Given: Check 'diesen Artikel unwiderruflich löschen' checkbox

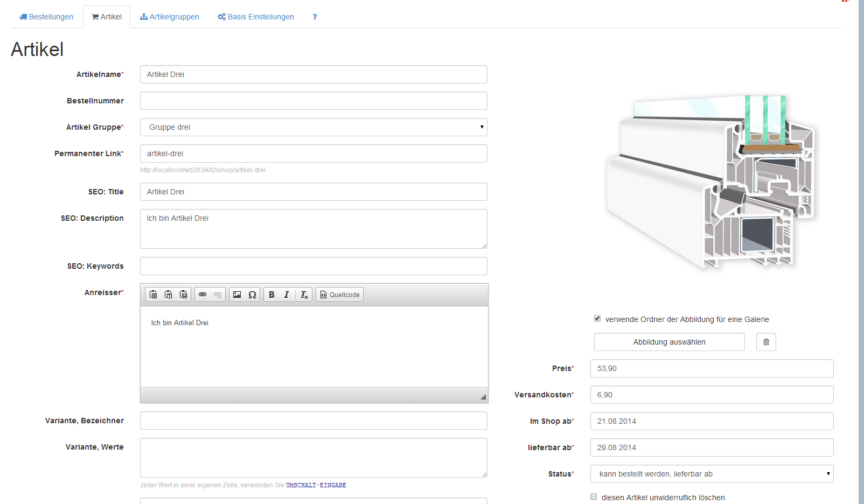Looking at the screenshot, I should coord(594,496).
